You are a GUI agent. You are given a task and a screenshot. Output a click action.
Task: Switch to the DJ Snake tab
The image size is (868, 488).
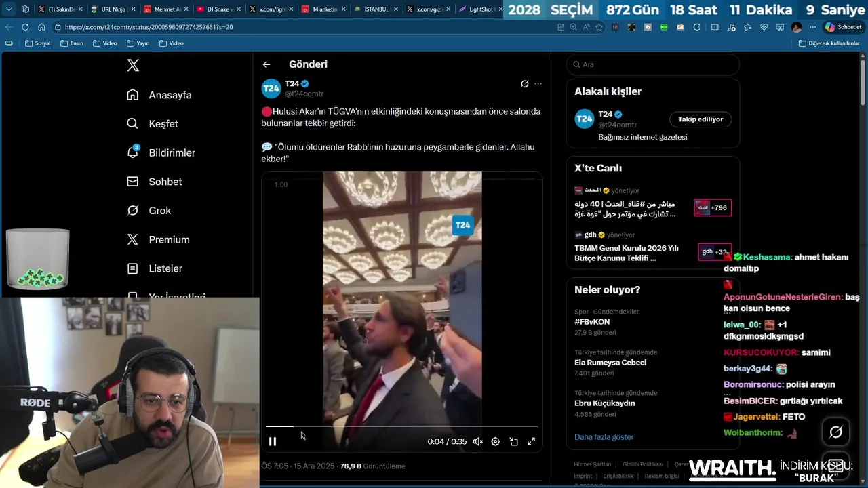pyautogui.click(x=220, y=9)
